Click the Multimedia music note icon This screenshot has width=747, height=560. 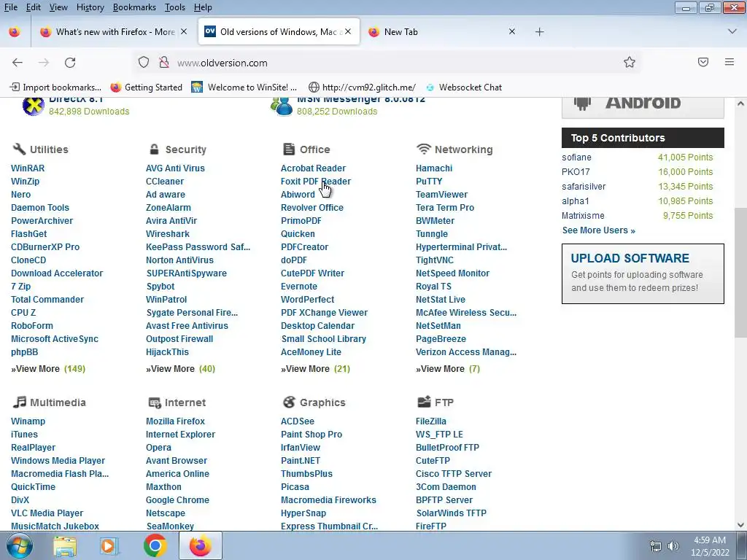pyautogui.click(x=19, y=402)
